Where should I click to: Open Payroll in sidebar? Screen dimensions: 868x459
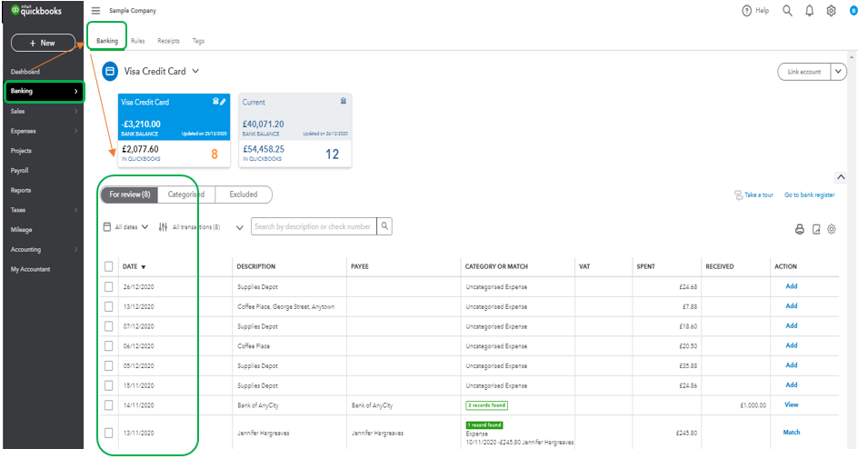click(x=19, y=171)
